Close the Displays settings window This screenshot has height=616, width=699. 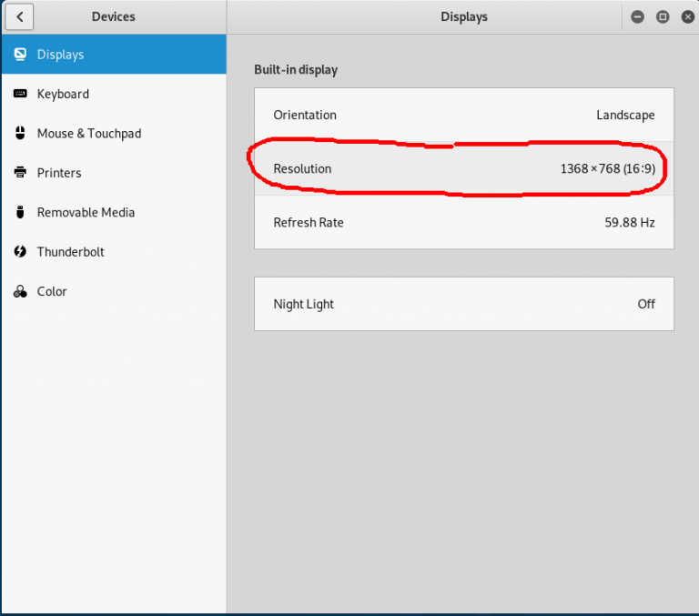click(x=687, y=16)
